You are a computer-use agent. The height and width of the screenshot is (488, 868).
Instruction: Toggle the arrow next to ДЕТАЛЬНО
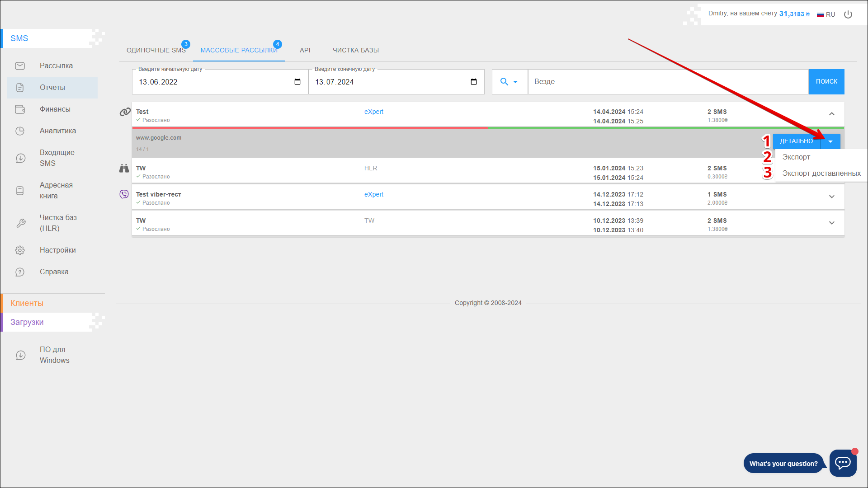coord(830,141)
